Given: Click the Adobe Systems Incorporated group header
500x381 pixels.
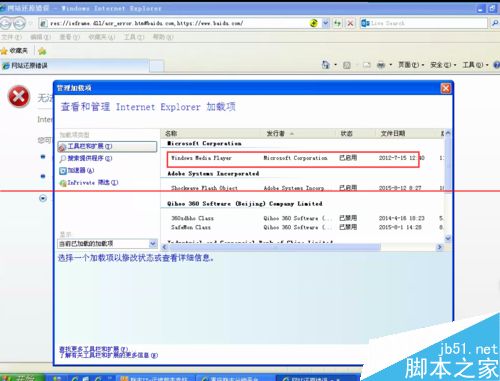Looking at the screenshot, I should (x=213, y=174).
